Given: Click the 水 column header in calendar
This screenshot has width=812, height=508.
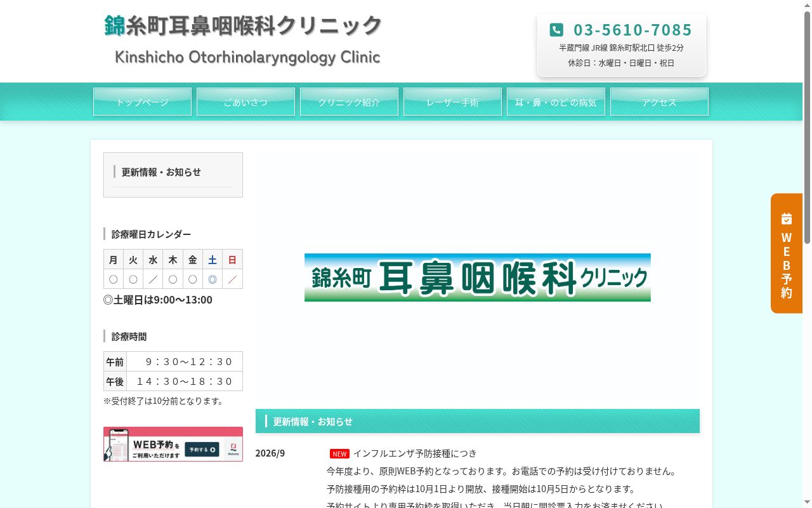Looking at the screenshot, I should [153, 260].
